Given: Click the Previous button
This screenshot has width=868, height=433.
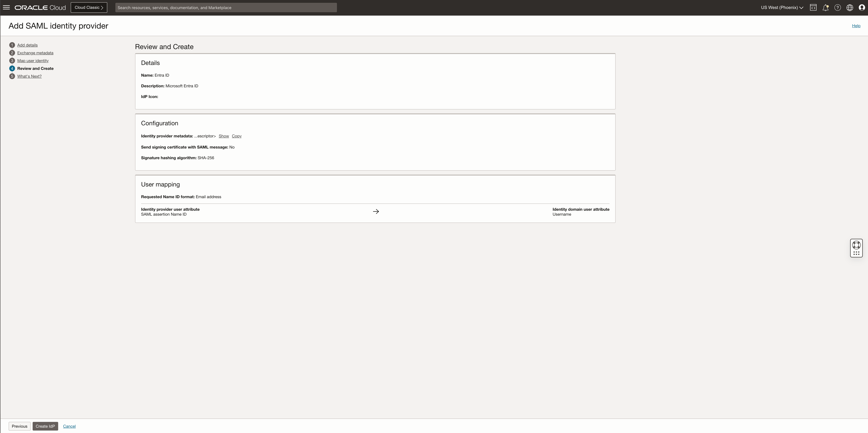Looking at the screenshot, I should (x=19, y=426).
